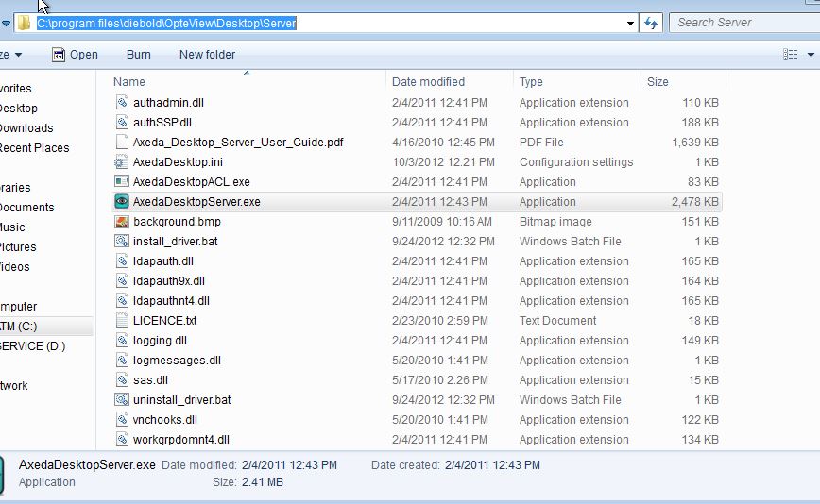Click the authadmin.dll file icon
Viewport: 820px width, 504px height.
point(122,103)
